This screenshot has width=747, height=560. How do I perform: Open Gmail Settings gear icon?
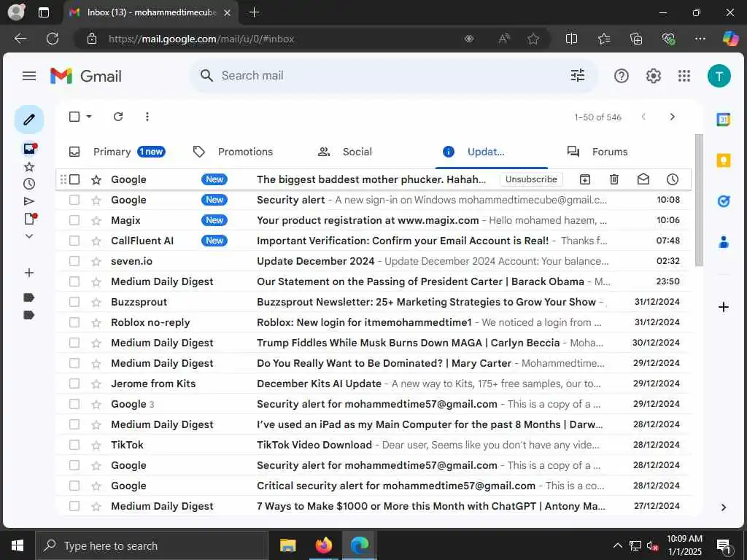coord(653,76)
